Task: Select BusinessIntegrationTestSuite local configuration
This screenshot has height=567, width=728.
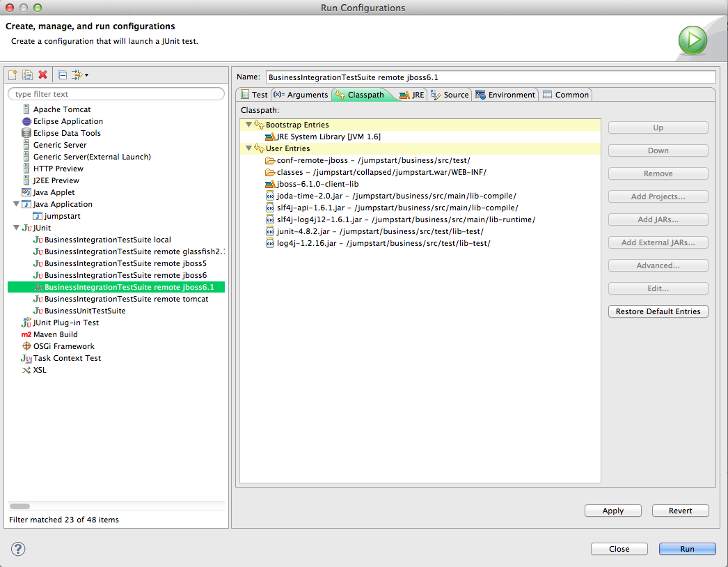Action: [x=108, y=240]
